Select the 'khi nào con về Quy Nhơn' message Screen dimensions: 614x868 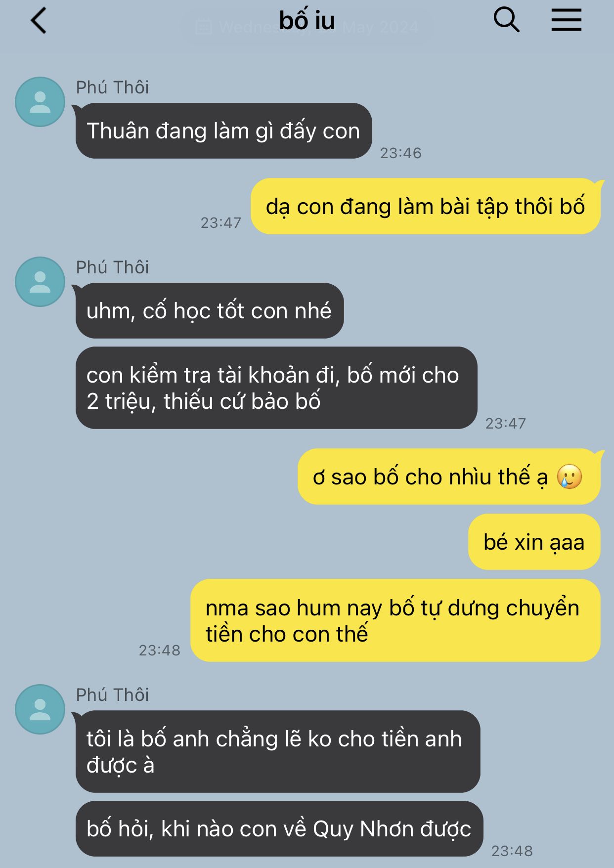(279, 829)
